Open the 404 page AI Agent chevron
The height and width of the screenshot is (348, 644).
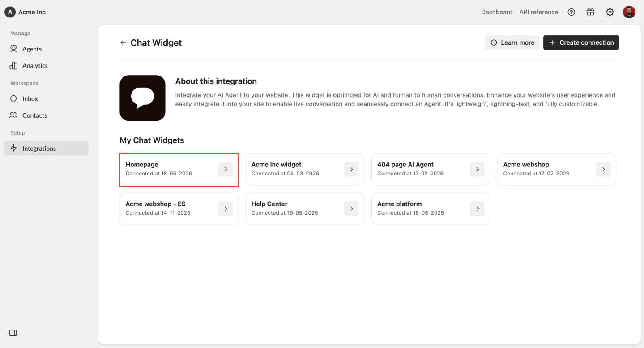(477, 169)
